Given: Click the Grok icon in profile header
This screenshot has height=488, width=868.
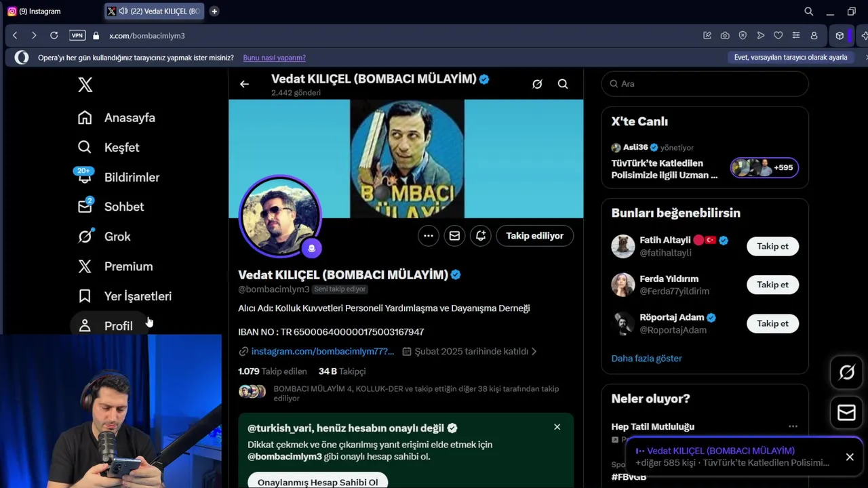Looking at the screenshot, I should tap(537, 84).
